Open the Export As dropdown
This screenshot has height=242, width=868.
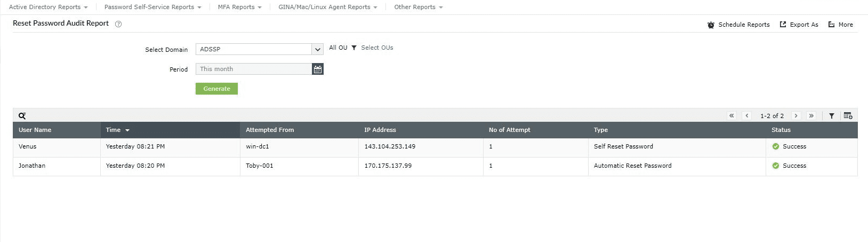(799, 25)
